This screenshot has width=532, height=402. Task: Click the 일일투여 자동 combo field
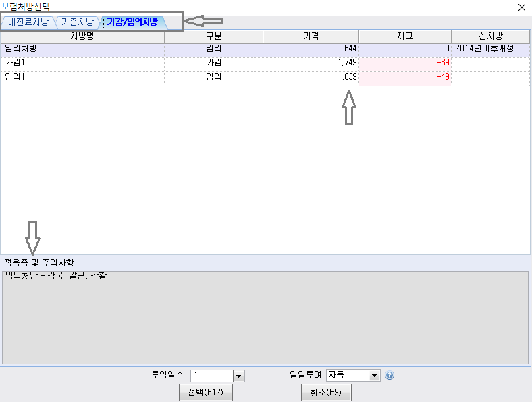[x=348, y=375]
